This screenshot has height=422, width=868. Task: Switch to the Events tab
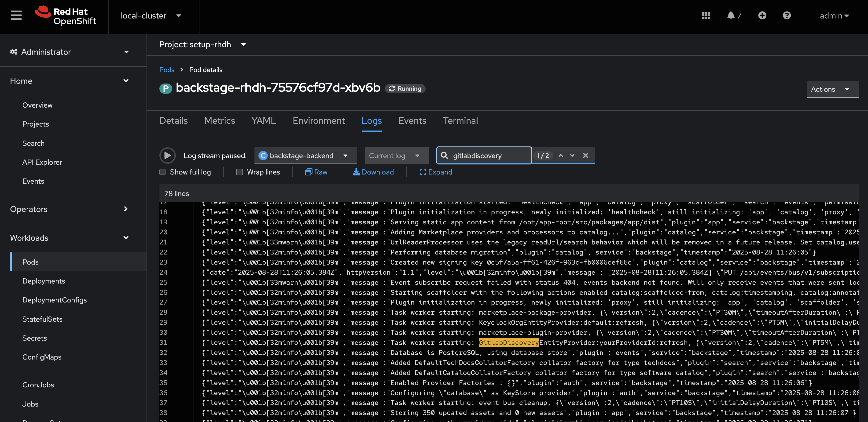tap(412, 120)
